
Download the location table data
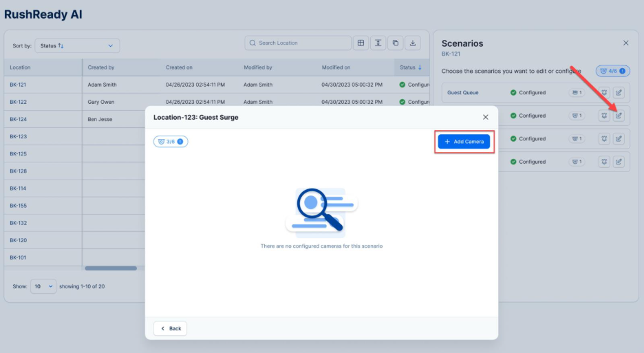point(413,43)
